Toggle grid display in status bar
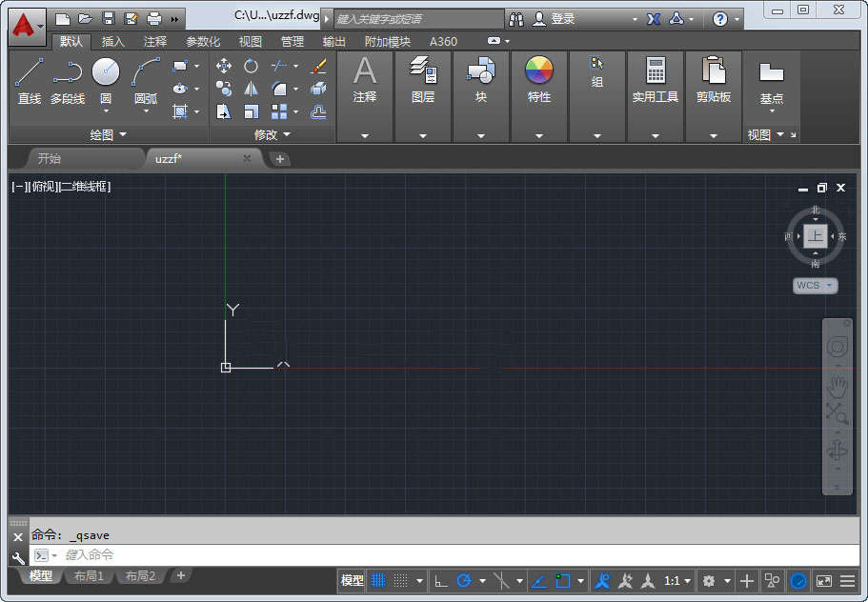 (x=378, y=580)
